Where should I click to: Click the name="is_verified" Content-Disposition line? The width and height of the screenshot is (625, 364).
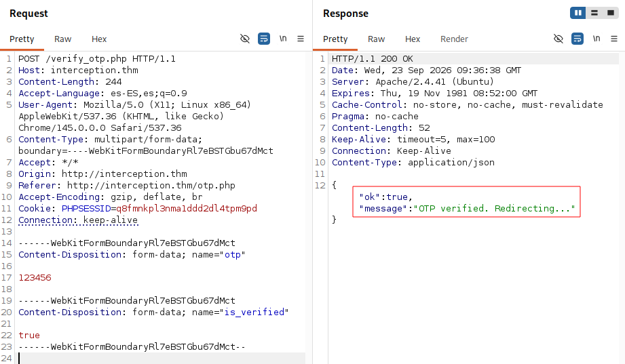(x=153, y=312)
